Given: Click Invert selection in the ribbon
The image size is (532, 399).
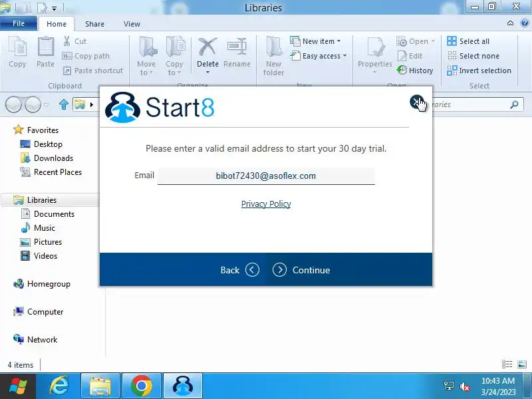Looking at the screenshot, I should 479,70.
